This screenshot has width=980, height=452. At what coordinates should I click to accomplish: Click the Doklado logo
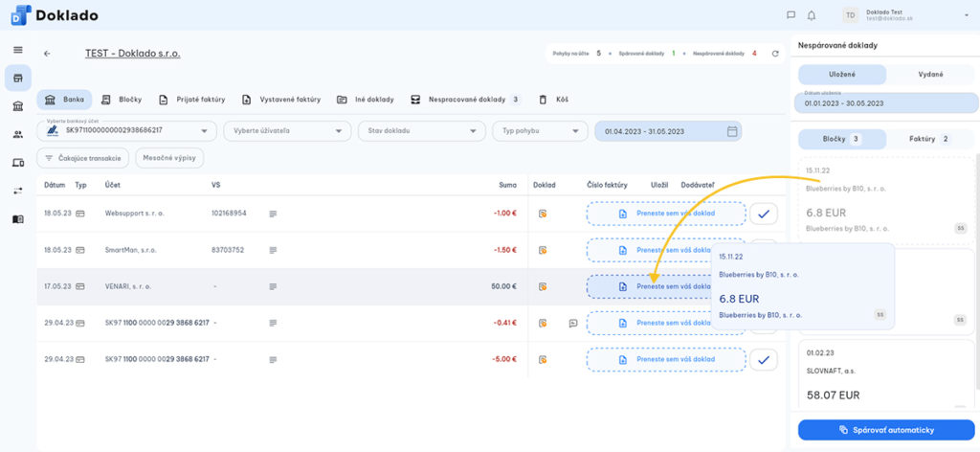click(x=55, y=15)
